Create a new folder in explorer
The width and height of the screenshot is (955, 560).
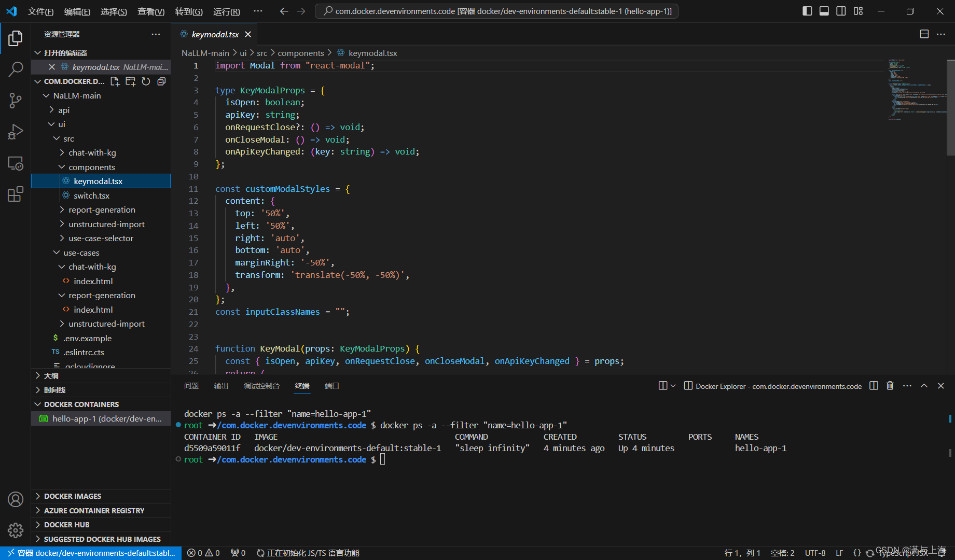131,81
